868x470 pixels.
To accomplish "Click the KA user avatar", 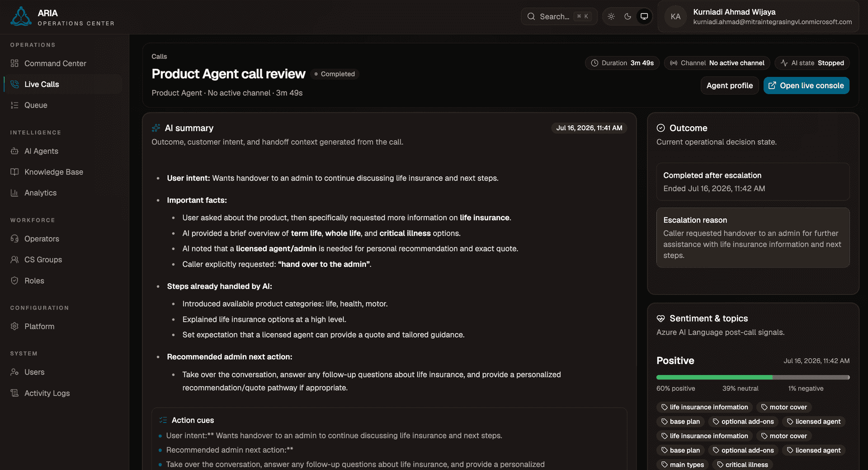I will [675, 17].
